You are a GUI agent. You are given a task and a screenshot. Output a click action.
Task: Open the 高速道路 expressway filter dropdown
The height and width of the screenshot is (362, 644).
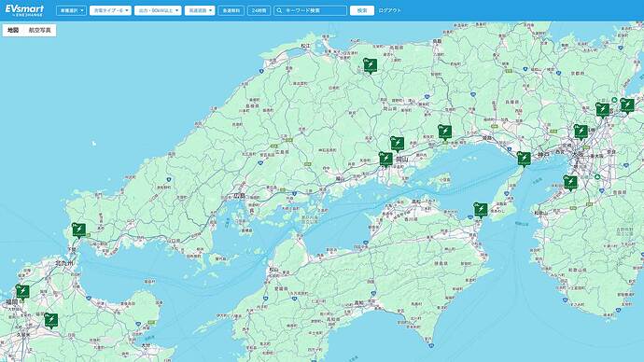pos(200,10)
